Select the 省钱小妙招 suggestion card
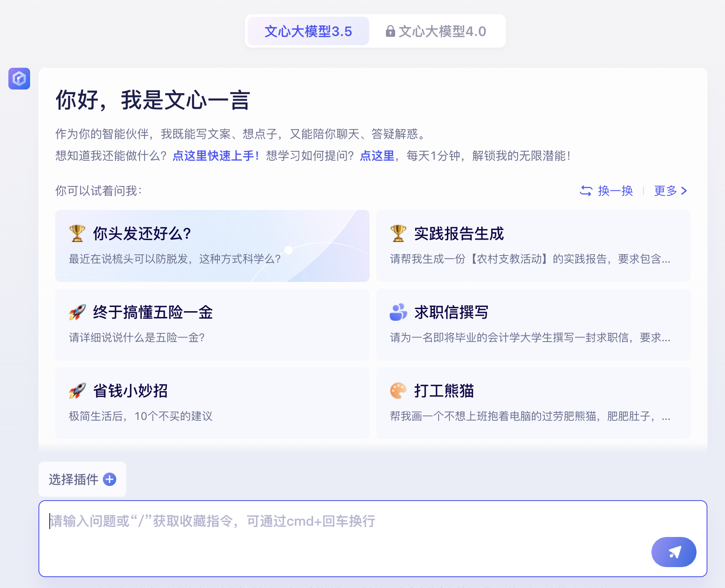This screenshot has width=725, height=588. pyautogui.click(x=212, y=403)
